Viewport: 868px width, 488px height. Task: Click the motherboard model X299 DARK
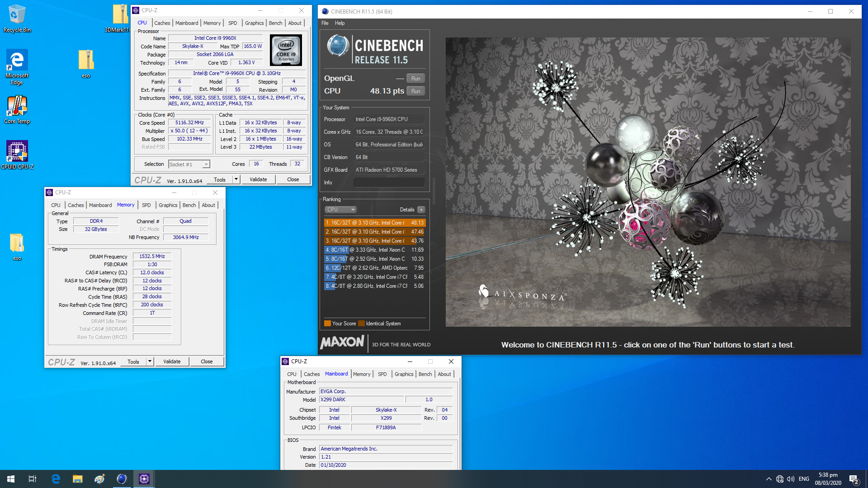[361, 399]
